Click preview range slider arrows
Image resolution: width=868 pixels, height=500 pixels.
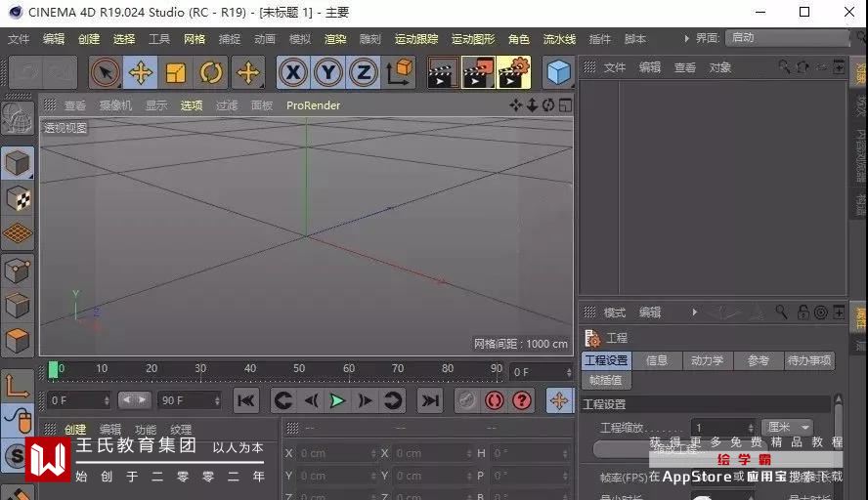click(135, 399)
